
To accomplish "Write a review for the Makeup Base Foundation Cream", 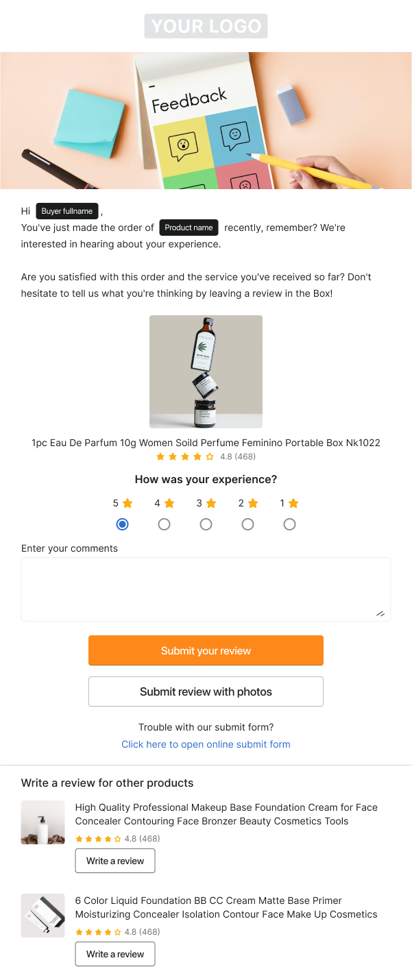I will [114, 861].
